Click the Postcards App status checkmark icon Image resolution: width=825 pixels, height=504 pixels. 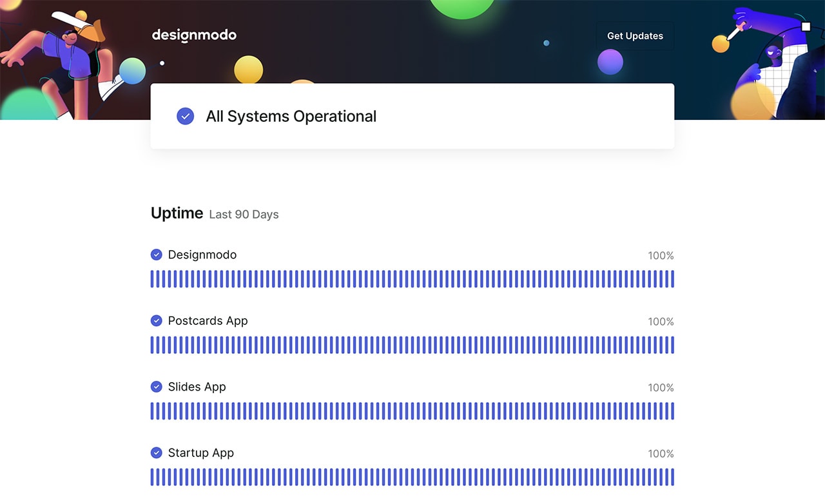tap(156, 321)
